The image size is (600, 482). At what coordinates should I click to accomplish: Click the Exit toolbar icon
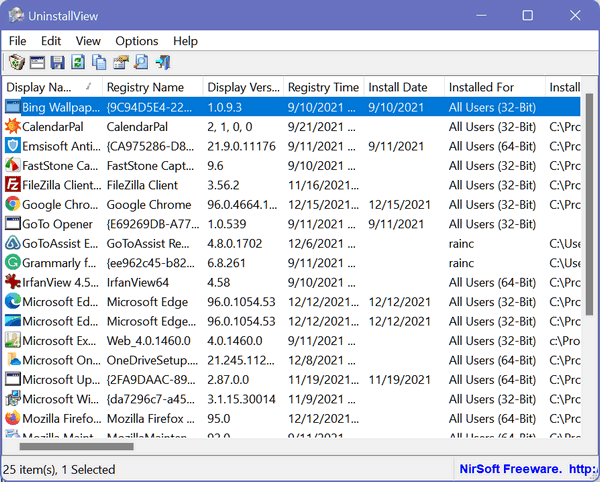[x=163, y=62]
